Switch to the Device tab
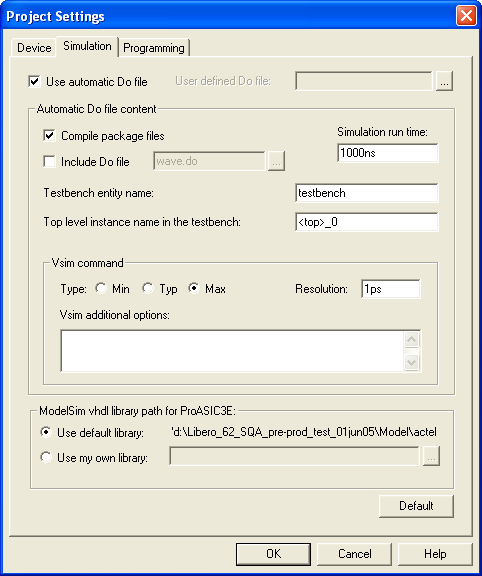This screenshot has width=482, height=576. [x=34, y=48]
